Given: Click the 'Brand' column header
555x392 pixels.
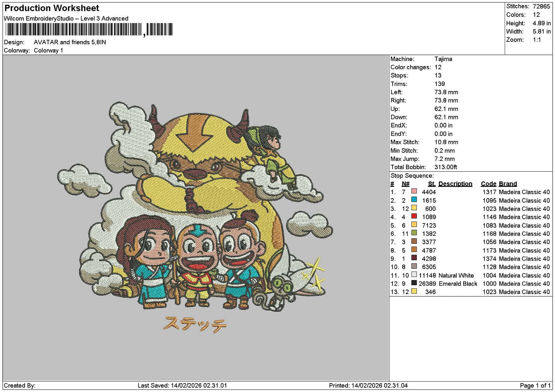Looking at the screenshot, I should point(508,184).
